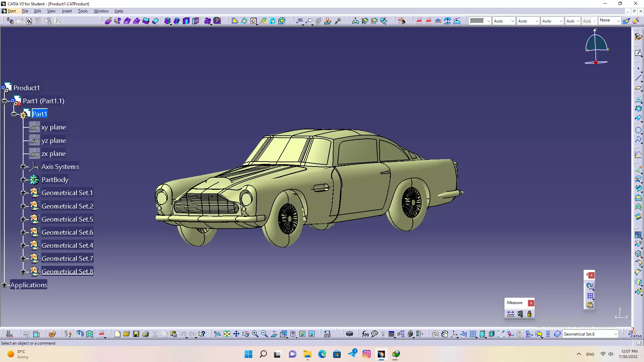Open the Formula f(x) tool
644x362 pixels.
pos(365,334)
